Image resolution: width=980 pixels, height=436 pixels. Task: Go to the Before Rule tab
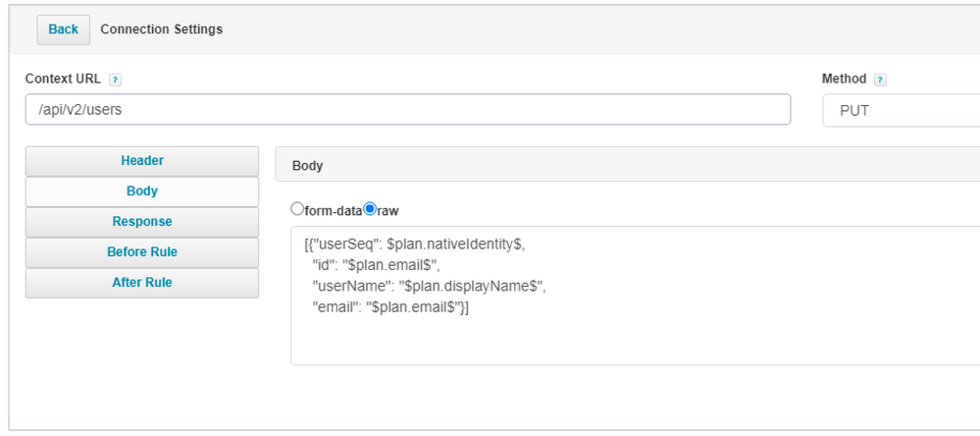[142, 252]
